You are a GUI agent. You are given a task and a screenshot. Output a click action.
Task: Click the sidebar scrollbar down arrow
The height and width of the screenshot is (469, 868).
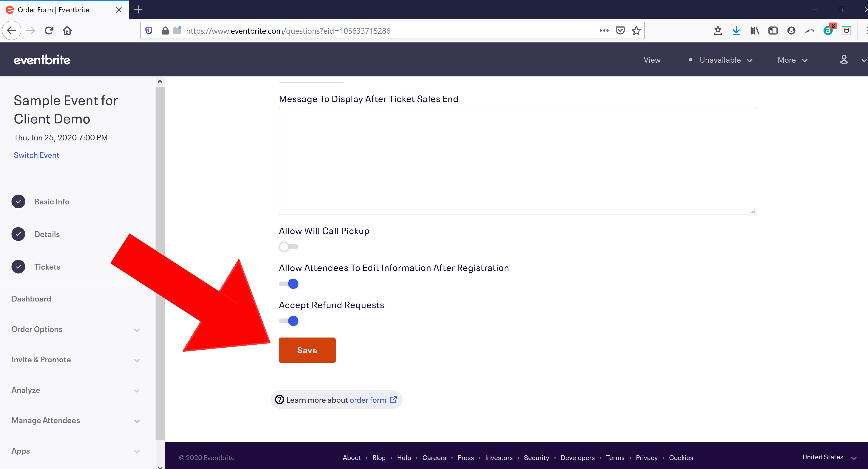[160, 467]
